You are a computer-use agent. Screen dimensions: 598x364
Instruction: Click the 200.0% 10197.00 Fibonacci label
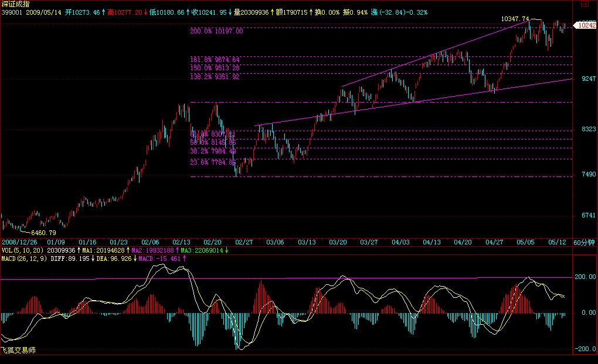pos(216,31)
